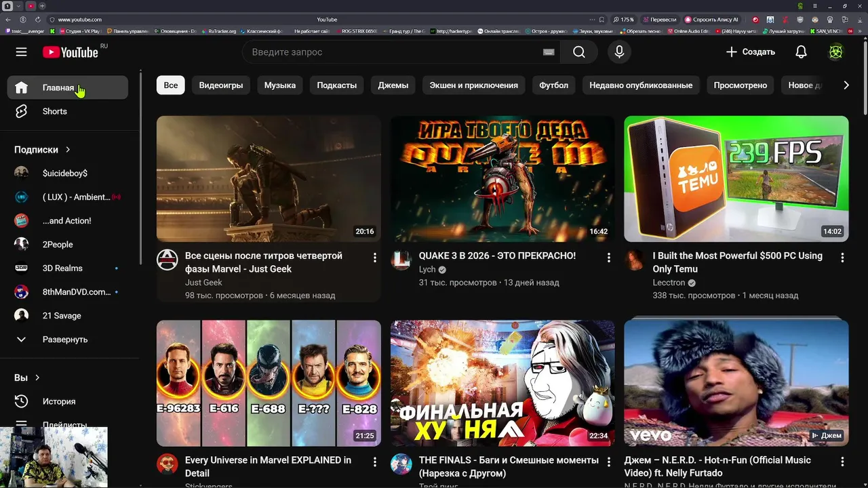868x488 pixels.
Task: Select the Подкасты filter chip
Action: [x=336, y=85]
